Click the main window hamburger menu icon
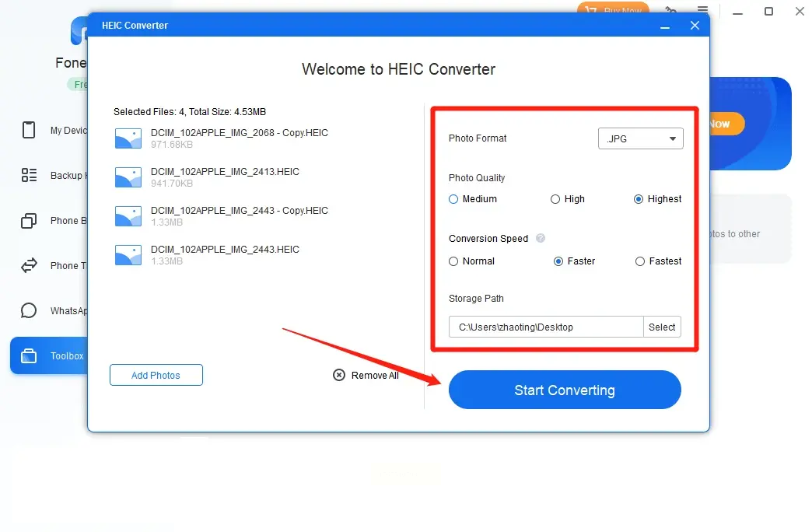 pyautogui.click(x=703, y=10)
